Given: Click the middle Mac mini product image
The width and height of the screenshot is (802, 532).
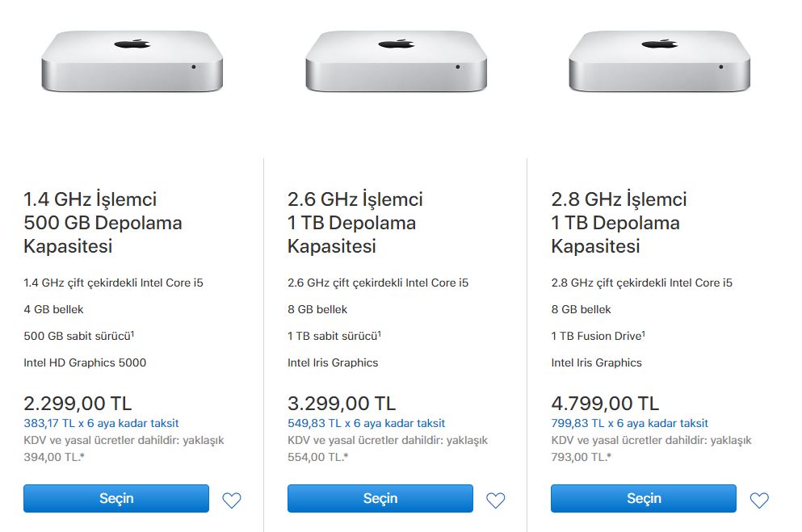Looking at the screenshot, I should point(396,61).
